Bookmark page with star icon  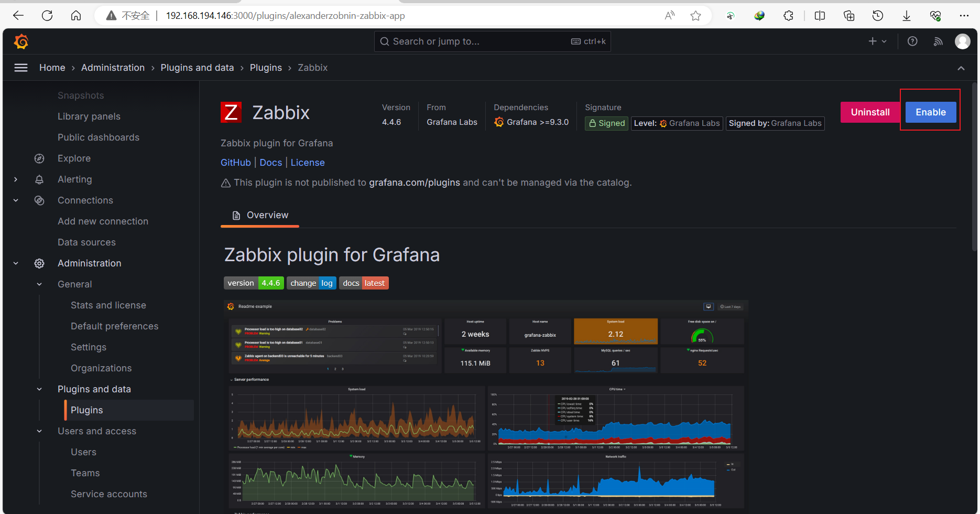coord(695,16)
